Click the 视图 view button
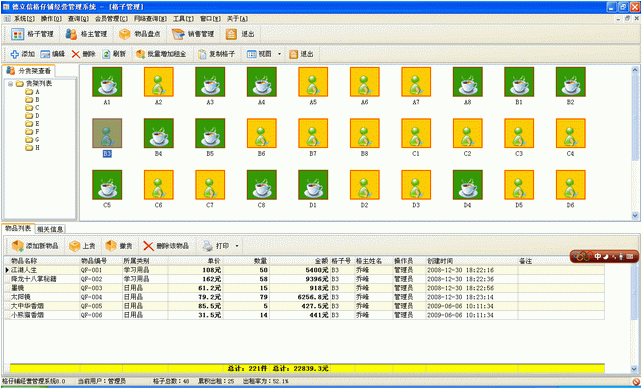This screenshot has height=389, width=642. (260, 54)
